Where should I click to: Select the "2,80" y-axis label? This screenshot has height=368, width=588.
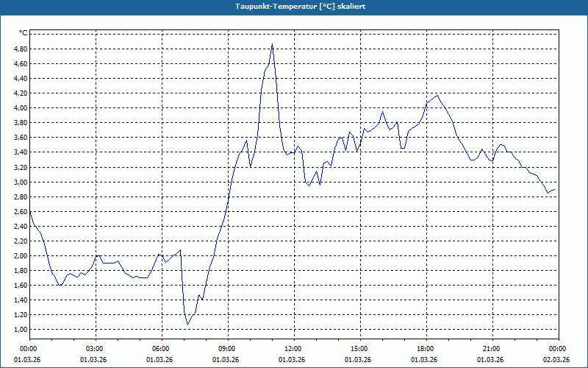pos(21,197)
